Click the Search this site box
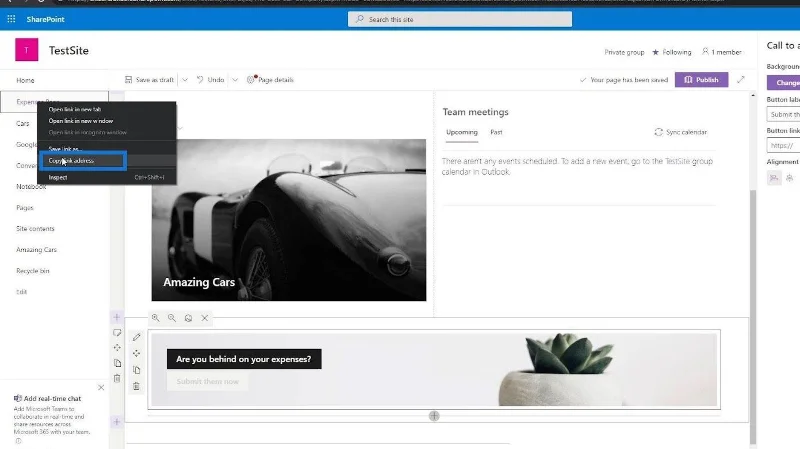Viewport: 800px width, 449px height. coord(460,19)
